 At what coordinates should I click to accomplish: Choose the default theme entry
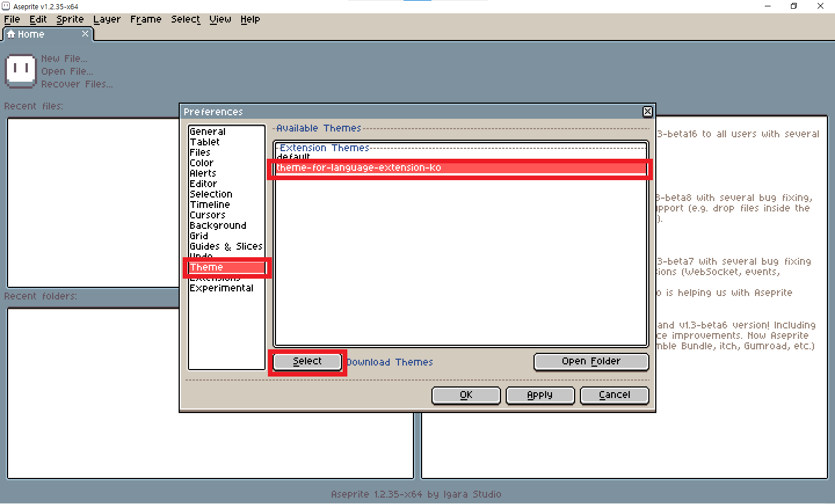click(461, 156)
